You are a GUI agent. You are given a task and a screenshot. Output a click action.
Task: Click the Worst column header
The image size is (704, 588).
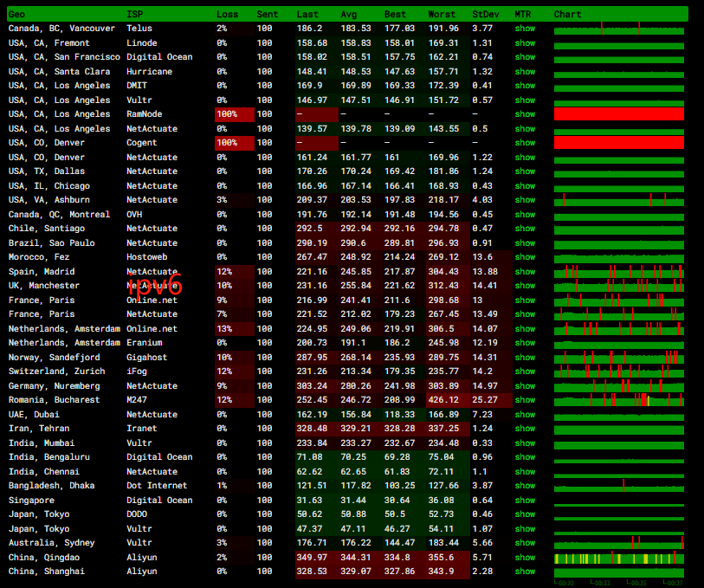click(x=442, y=15)
